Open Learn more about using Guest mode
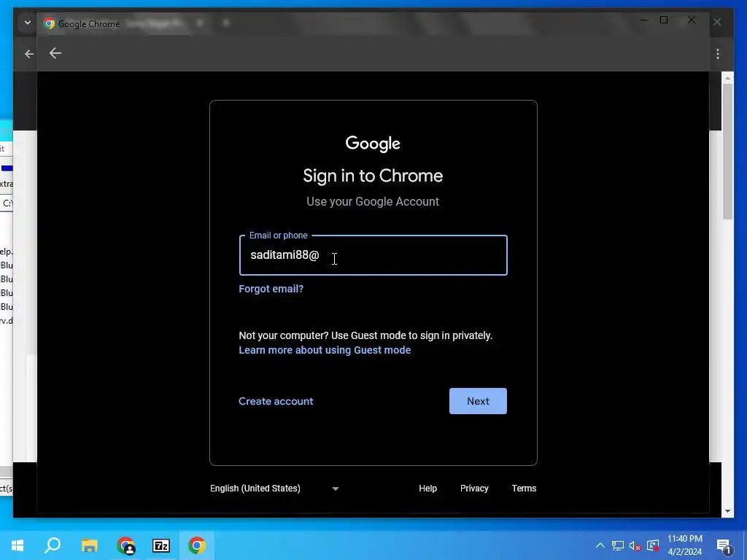 click(325, 350)
